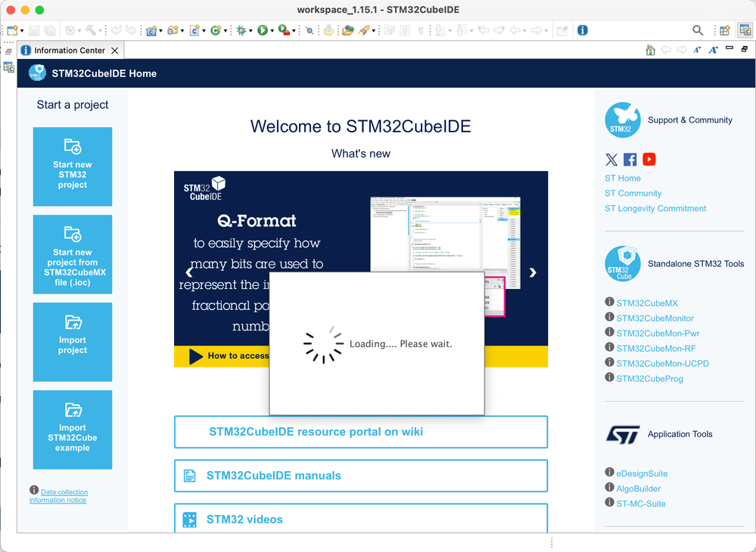756x552 pixels.
Task: Open the ST Community link
Action: coord(633,193)
